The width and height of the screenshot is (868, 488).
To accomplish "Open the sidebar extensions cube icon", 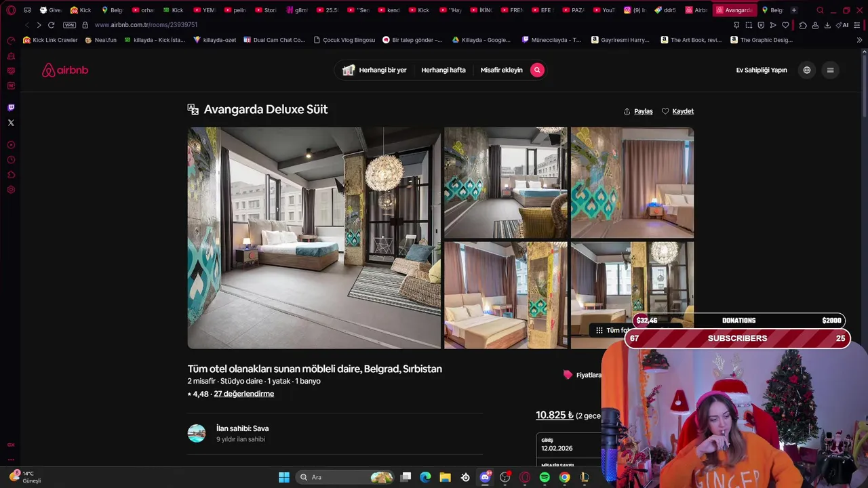I will [x=11, y=175].
